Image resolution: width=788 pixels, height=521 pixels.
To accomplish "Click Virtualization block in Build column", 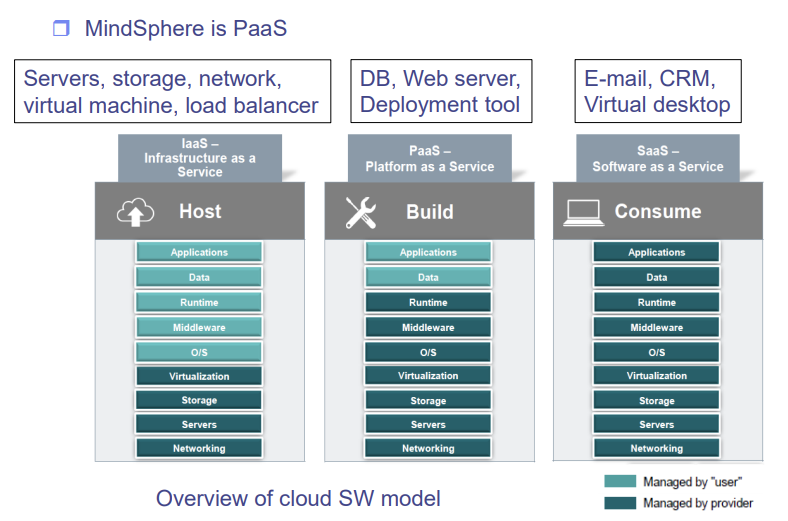I will click(x=428, y=376).
